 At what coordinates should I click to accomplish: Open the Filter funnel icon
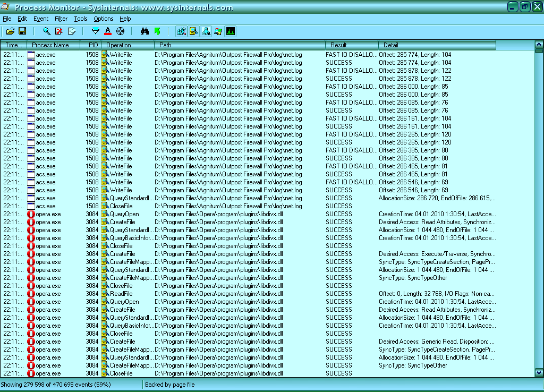tap(96, 31)
